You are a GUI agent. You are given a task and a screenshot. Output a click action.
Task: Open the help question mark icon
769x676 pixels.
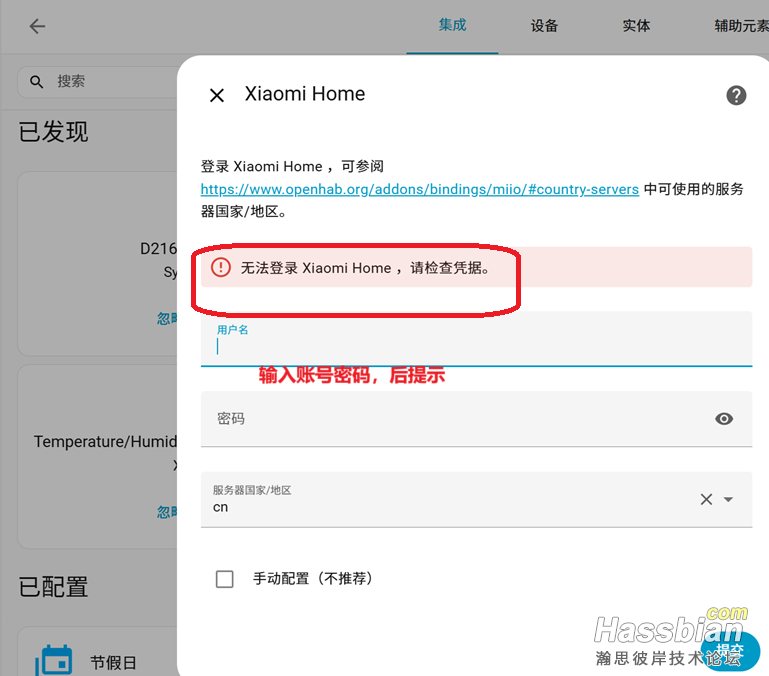pyautogui.click(x=736, y=95)
